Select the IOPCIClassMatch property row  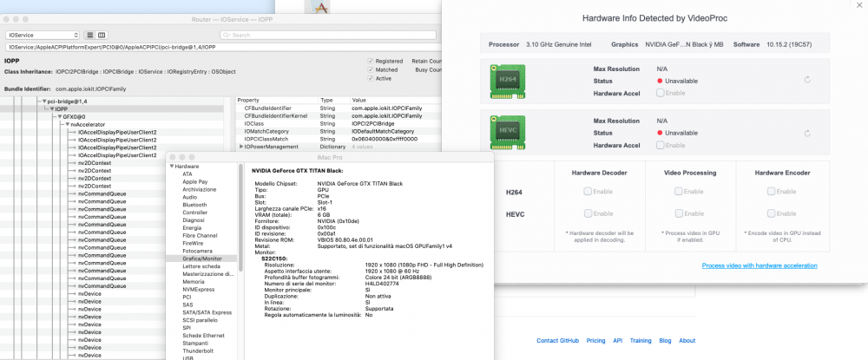pos(339,140)
